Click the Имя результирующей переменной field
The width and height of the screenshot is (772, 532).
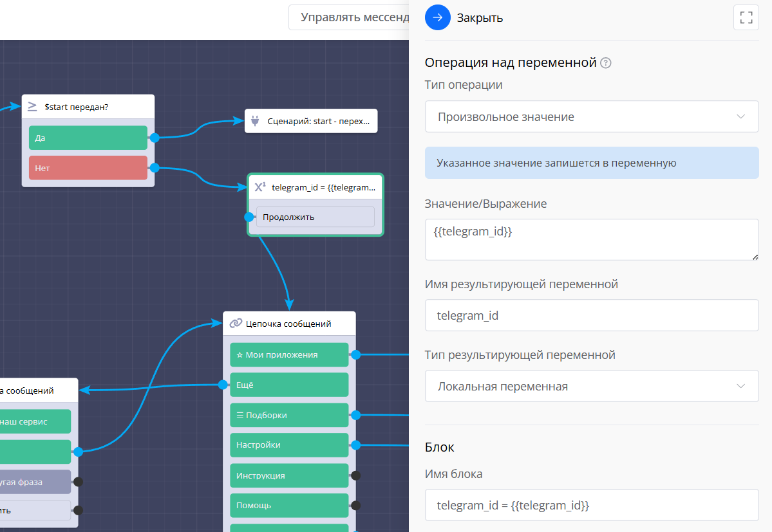(x=591, y=316)
